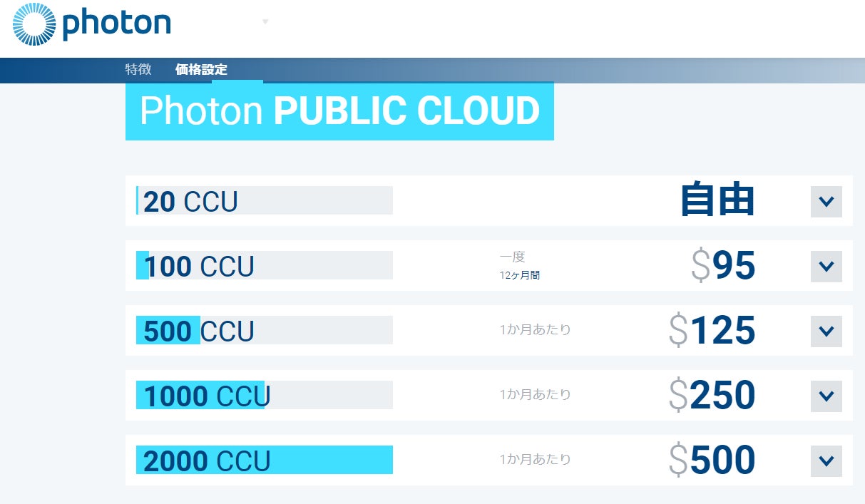Image resolution: width=865 pixels, height=504 pixels.
Task: Select the $95 price label
Action: coord(723,266)
